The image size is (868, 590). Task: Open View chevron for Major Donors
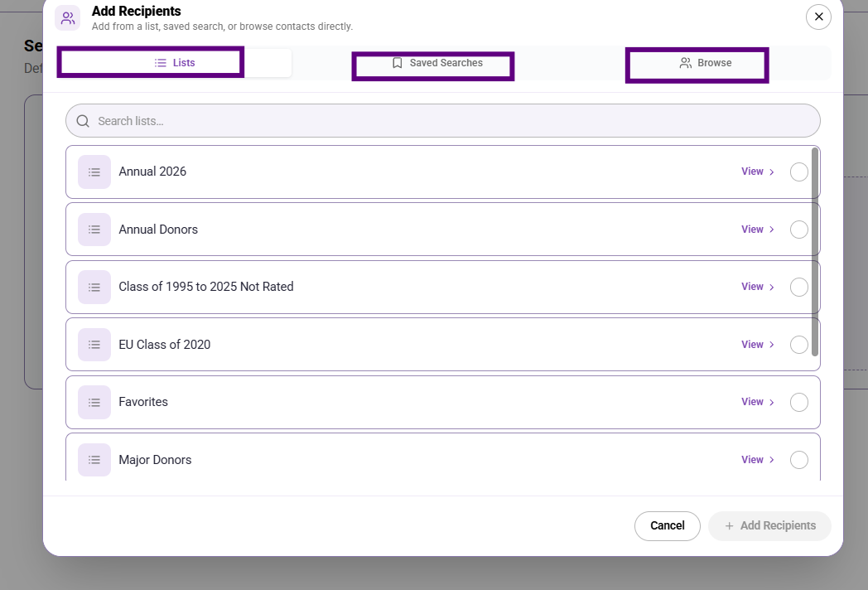pos(757,460)
